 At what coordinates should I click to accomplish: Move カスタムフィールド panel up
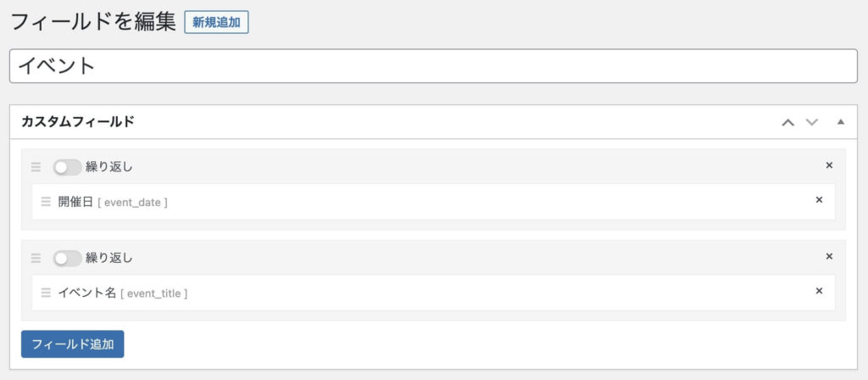coord(787,122)
